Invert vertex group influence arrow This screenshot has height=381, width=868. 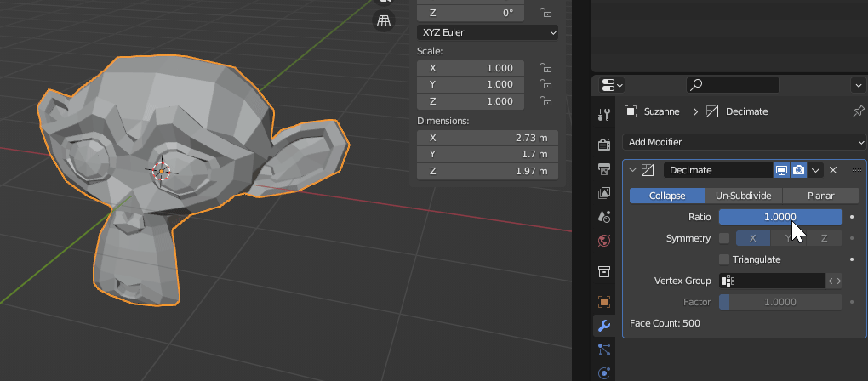tap(834, 281)
